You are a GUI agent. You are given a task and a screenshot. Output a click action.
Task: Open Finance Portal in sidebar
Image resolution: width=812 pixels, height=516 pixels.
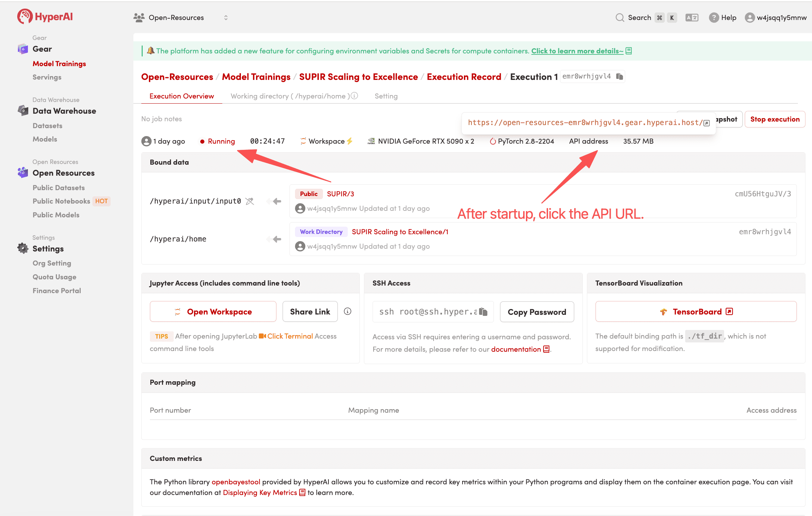coord(57,291)
